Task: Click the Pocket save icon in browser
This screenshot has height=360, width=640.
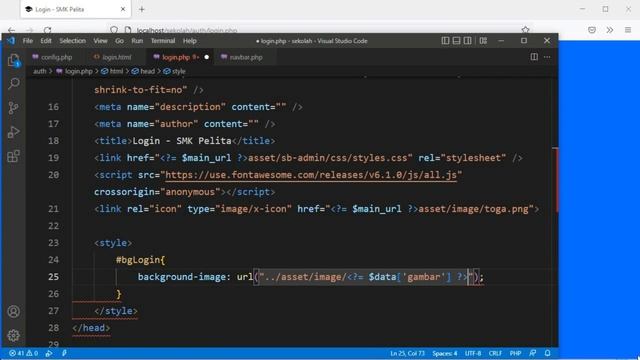Action: click(592, 30)
